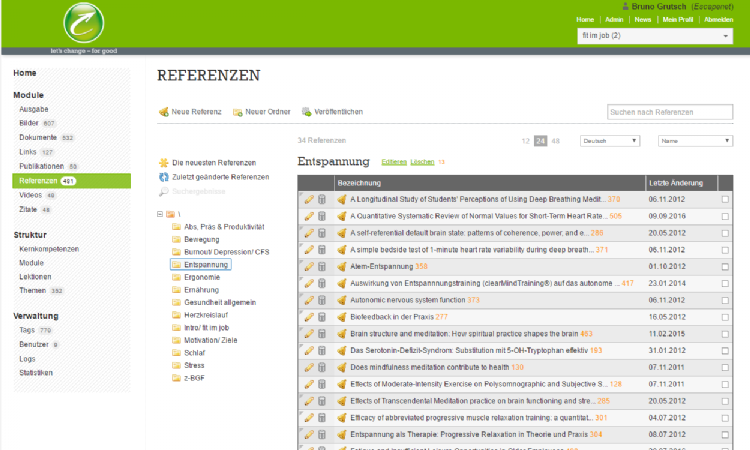Go to Mein Profil in top navigation
This screenshot has width=750, height=450.
point(677,19)
